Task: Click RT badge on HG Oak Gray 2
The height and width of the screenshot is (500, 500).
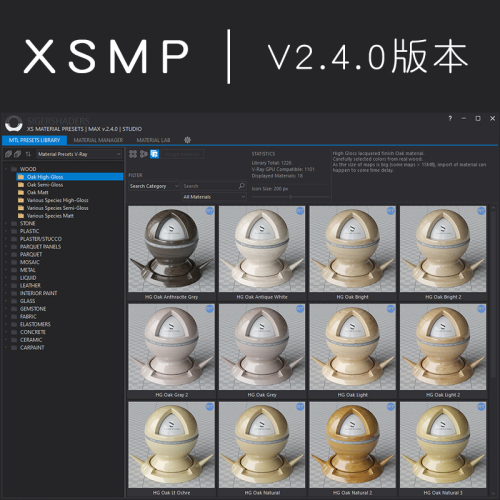Action: coord(210,309)
